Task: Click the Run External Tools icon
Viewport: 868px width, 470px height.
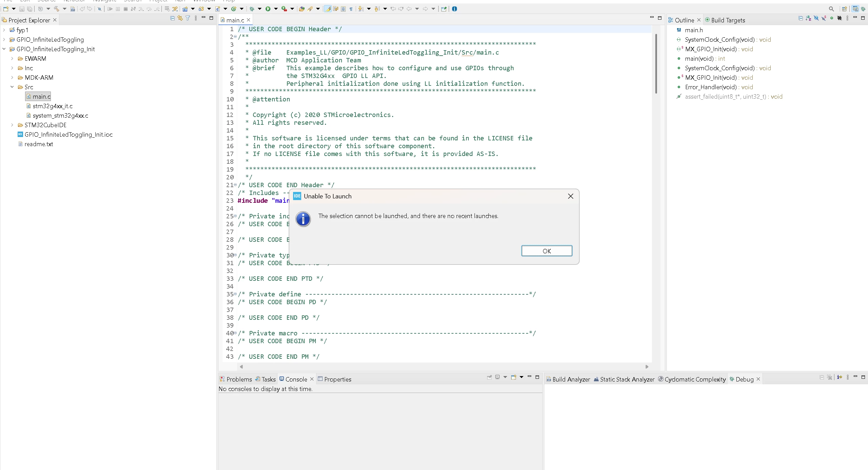Action: coord(284,9)
